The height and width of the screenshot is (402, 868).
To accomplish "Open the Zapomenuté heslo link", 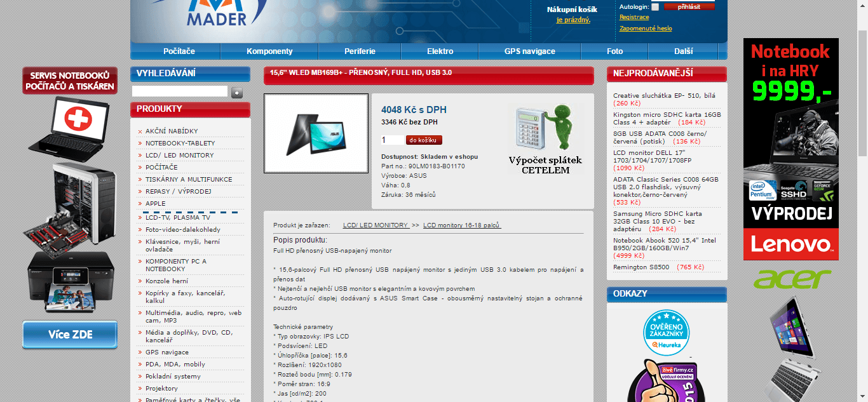I will [x=646, y=29].
